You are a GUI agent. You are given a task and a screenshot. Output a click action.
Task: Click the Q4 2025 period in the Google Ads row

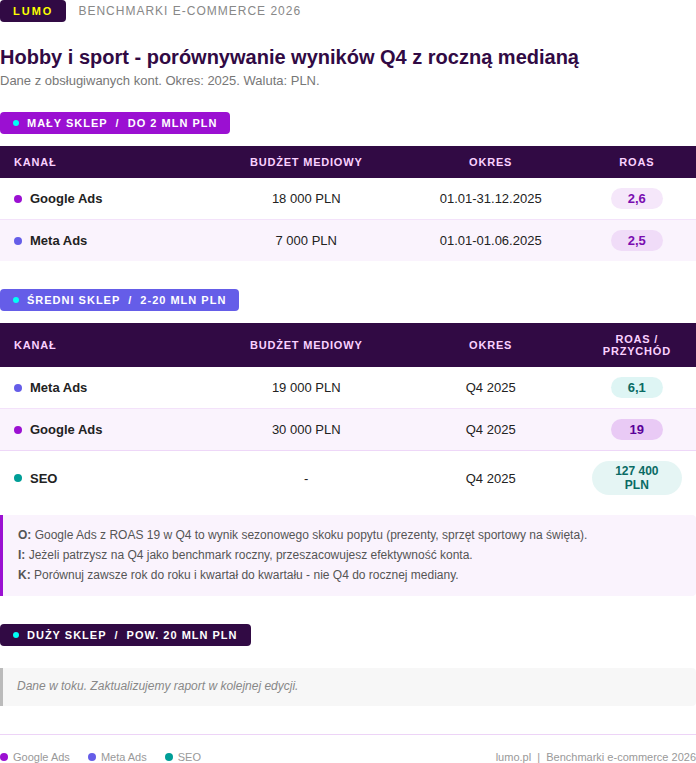click(491, 429)
